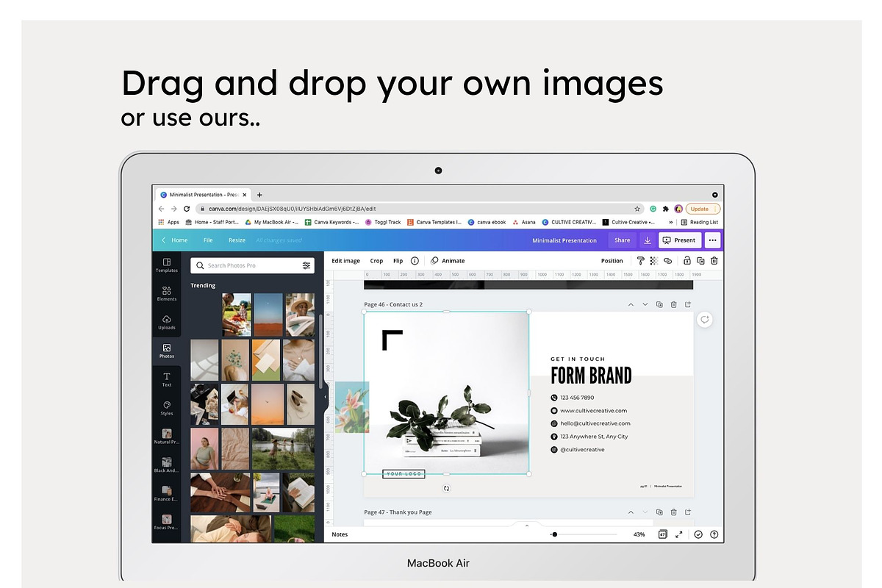The height and width of the screenshot is (588, 882).
Task: Open the Finance E... sidebar folder
Action: (x=167, y=494)
